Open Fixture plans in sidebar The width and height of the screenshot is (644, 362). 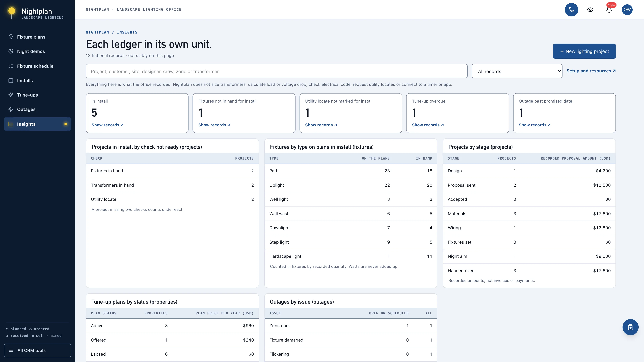(38, 37)
